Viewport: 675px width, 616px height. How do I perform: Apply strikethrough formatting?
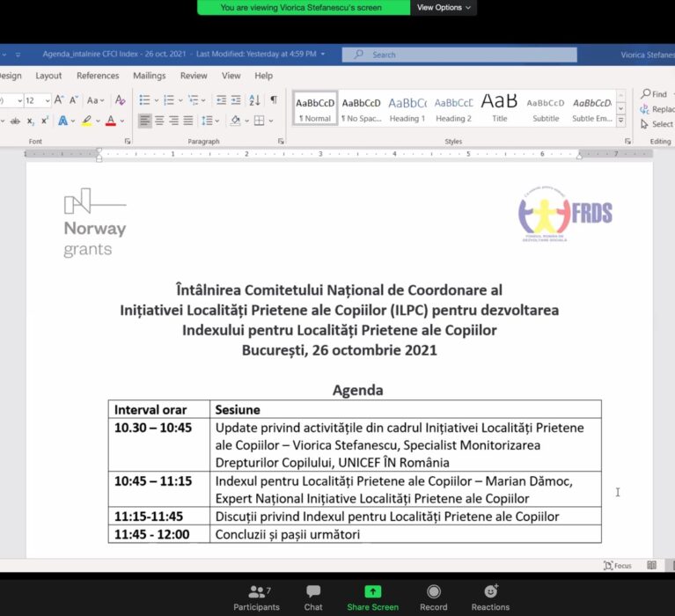pyautogui.click(x=15, y=121)
